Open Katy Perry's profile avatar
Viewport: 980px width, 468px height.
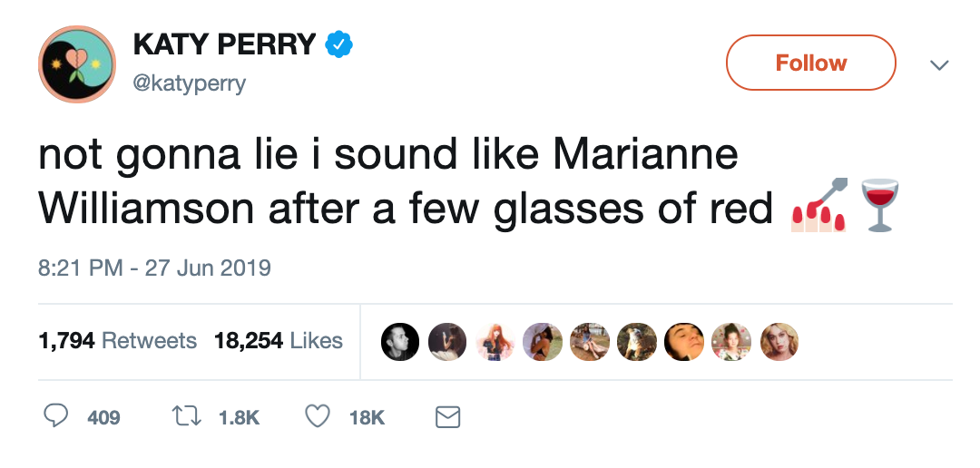[76, 64]
